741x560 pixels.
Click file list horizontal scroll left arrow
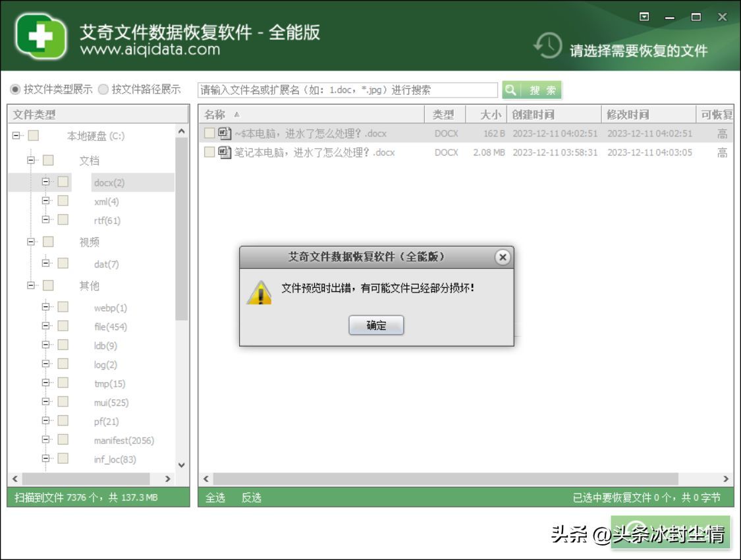tap(206, 479)
